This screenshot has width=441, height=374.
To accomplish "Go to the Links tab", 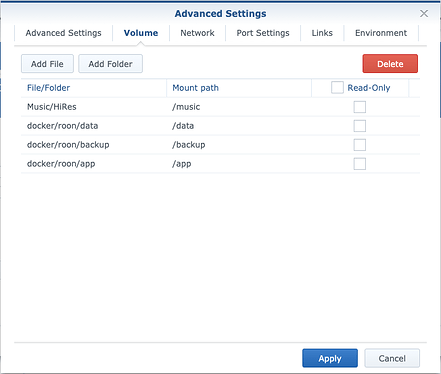I will [322, 33].
